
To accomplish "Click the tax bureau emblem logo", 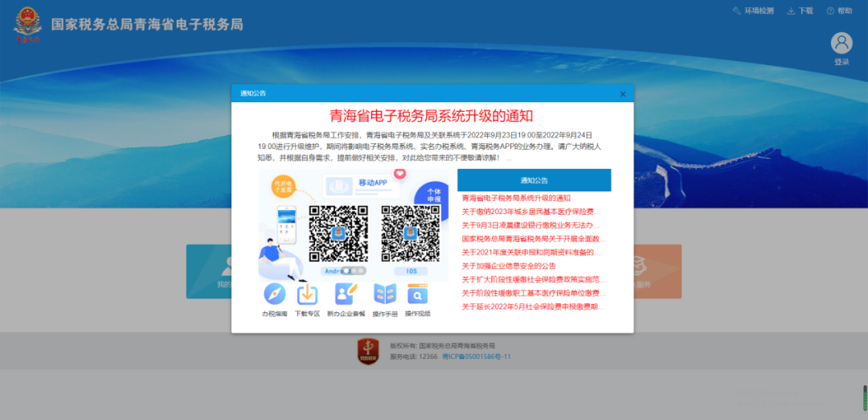I will [27, 25].
